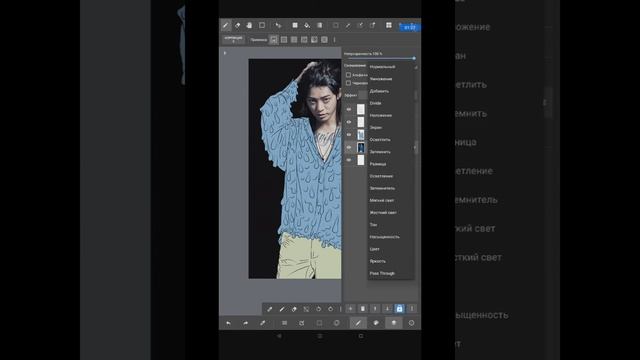Turn on the highlighted snap-off icon
Image resolution: width=640 pixels, height=360 pixels.
click(x=274, y=40)
